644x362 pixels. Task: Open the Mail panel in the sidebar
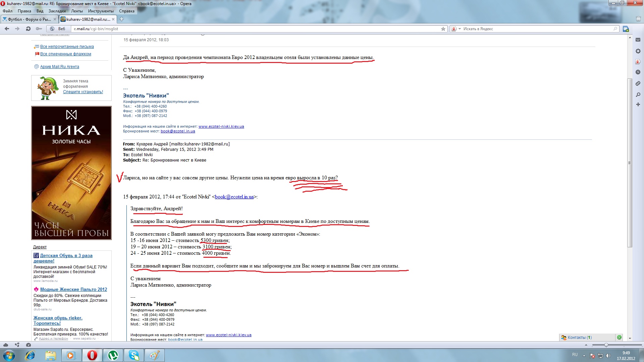[x=638, y=40]
